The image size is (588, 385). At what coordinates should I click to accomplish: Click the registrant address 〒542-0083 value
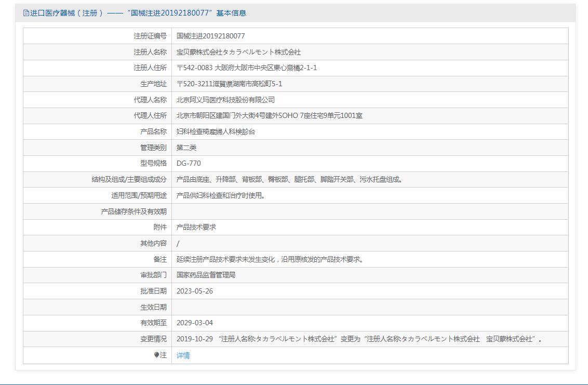246,68
